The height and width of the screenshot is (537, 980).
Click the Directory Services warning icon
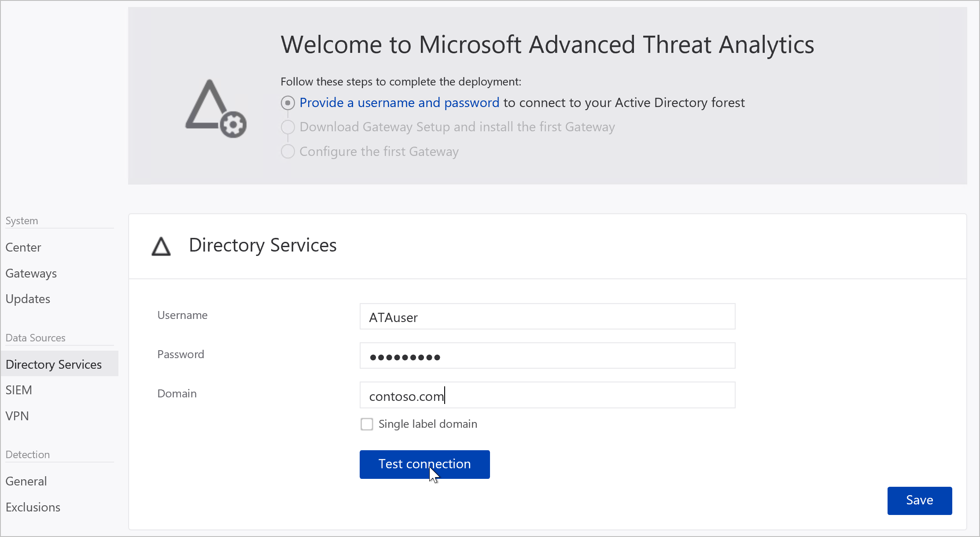click(161, 245)
